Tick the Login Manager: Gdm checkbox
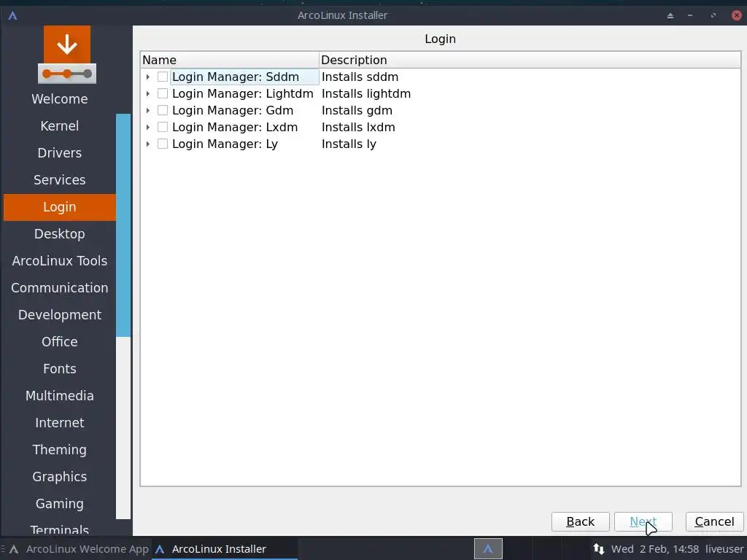The height and width of the screenshot is (560, 747). [163, 110]
